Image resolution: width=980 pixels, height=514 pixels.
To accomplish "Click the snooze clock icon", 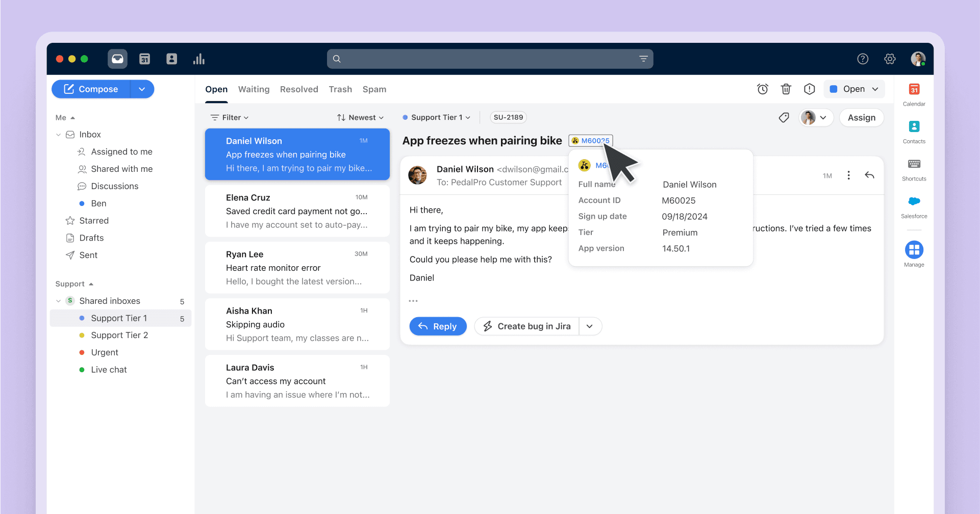I will coord(762,89).
